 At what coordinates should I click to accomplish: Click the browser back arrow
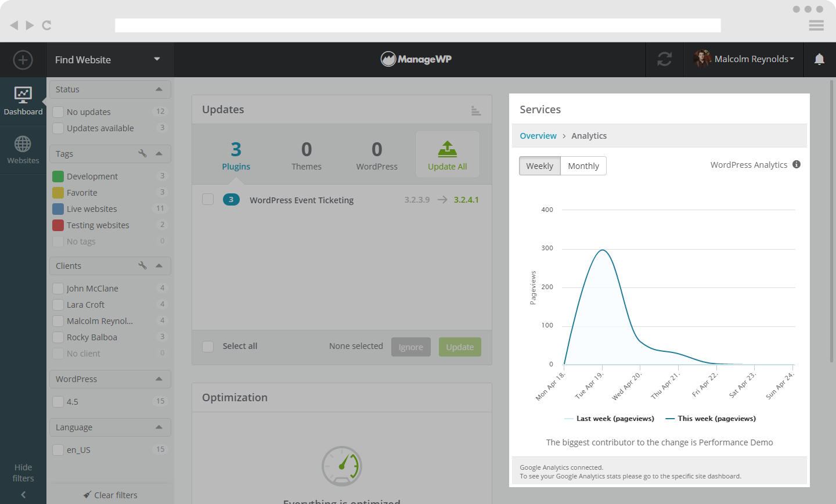click(14, 25)
